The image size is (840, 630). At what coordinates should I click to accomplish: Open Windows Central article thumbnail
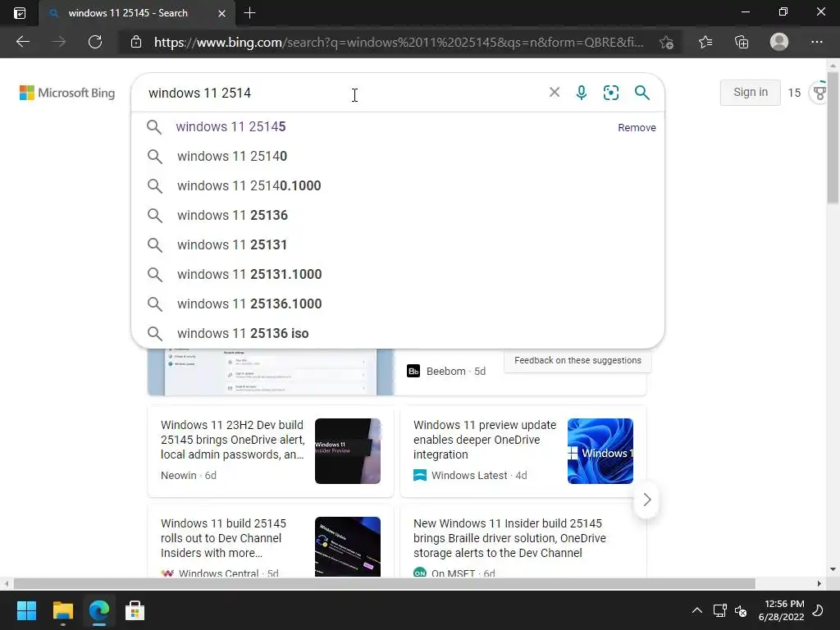tap(348, 546)
